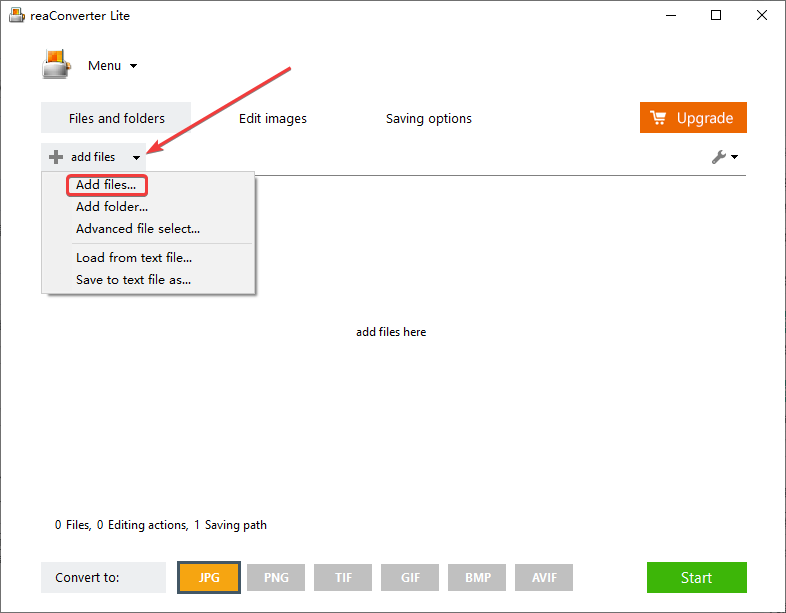The height and width of the screenshot is (613, 786).
Task: Switch to the Files and folders tab
Action: 116,118
